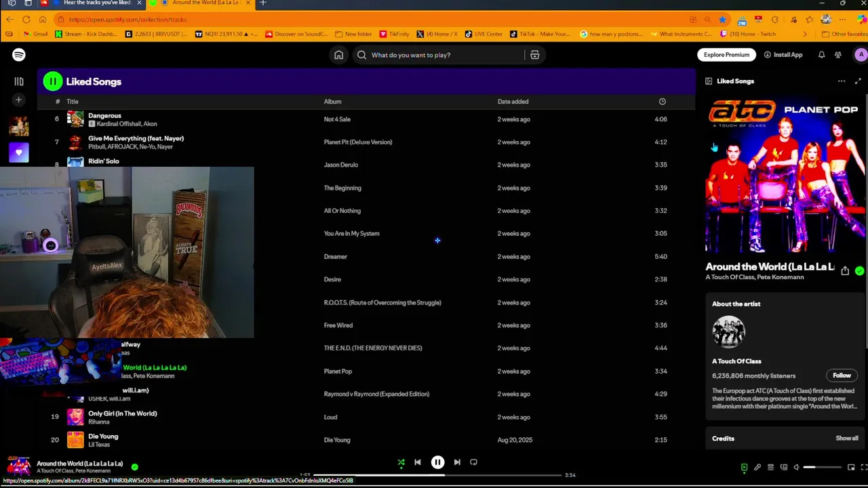The image size is (868, 488).
Task: Open the lyrics microphone icon
Action: tap(757, 467)
